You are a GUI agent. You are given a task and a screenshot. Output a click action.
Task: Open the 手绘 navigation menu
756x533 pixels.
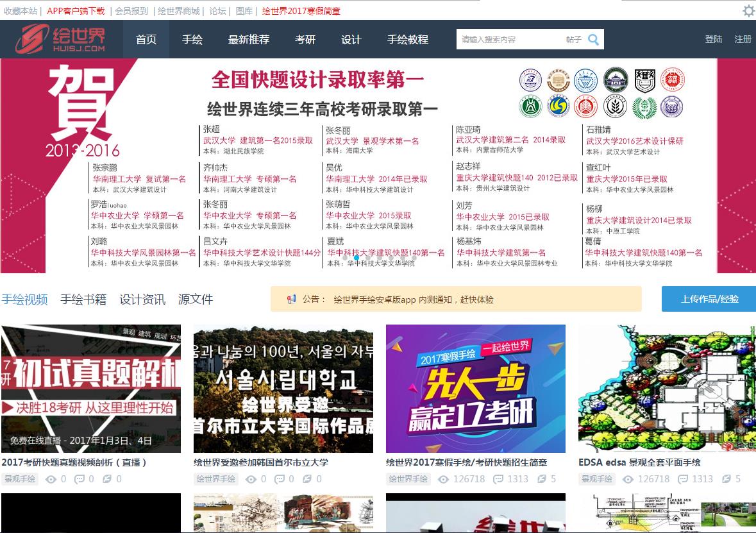192,40
